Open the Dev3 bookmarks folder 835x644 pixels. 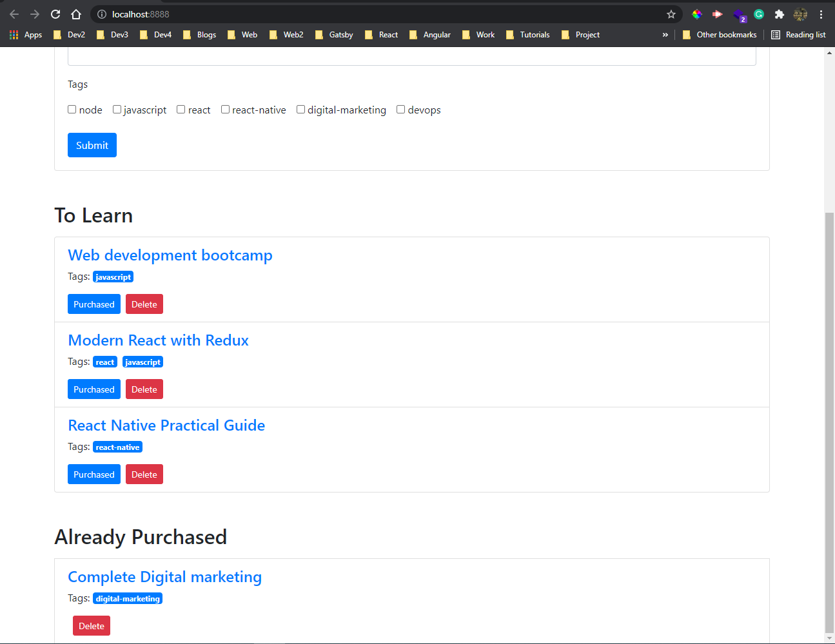tap(112, 35)
